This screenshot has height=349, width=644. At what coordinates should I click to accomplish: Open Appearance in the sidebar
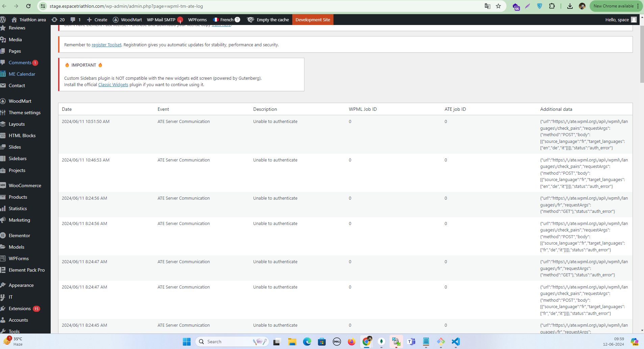click(x=21, y=285)
